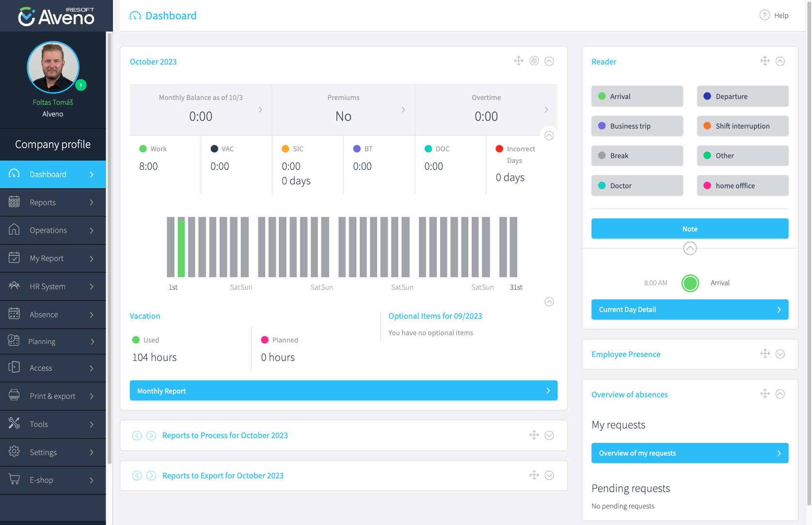Open the E-shop sidebar item
Image resolution: width=812 pixels, height=525 pixels.
tap(53, 480)
